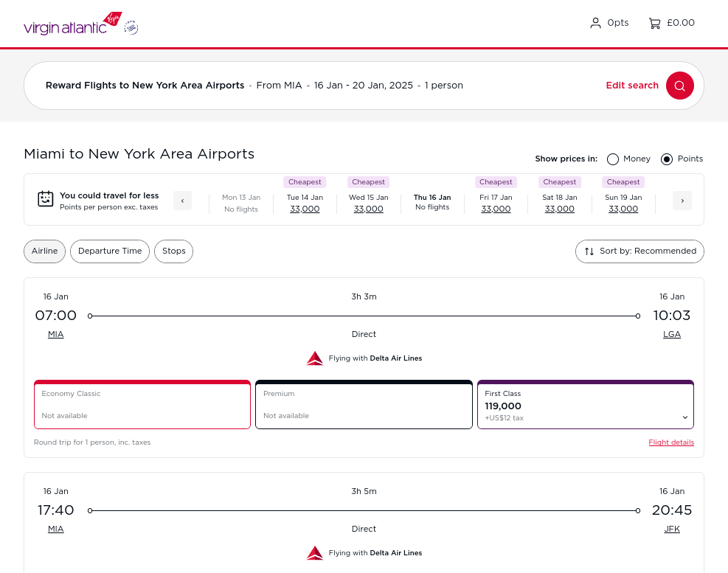The width and height of the screenshot is (728, 573).
Task: Click JFK airport link
Action: [671, 529]
